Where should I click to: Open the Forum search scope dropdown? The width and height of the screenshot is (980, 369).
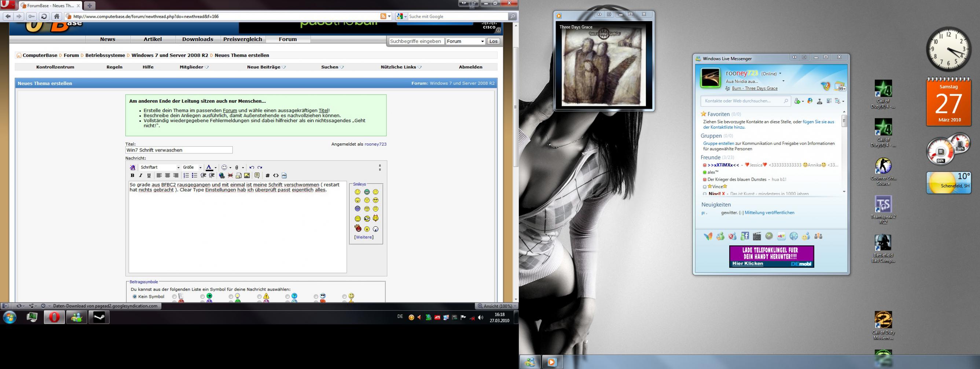[465, 41]
